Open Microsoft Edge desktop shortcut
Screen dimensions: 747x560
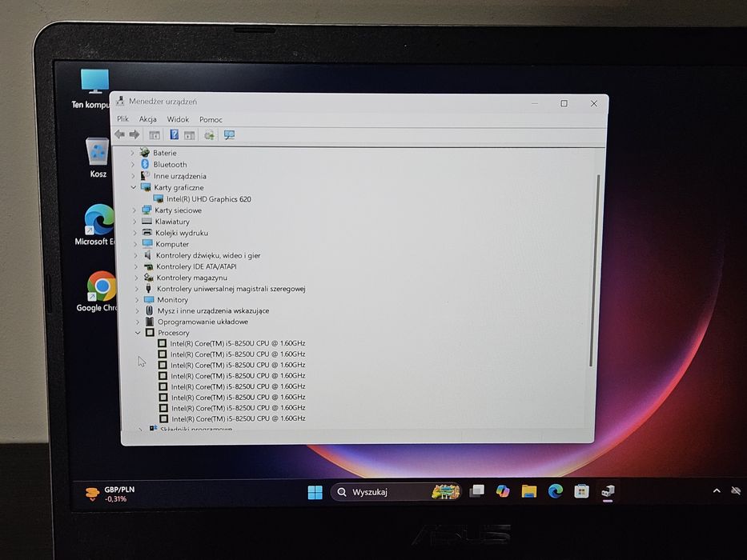96,225
